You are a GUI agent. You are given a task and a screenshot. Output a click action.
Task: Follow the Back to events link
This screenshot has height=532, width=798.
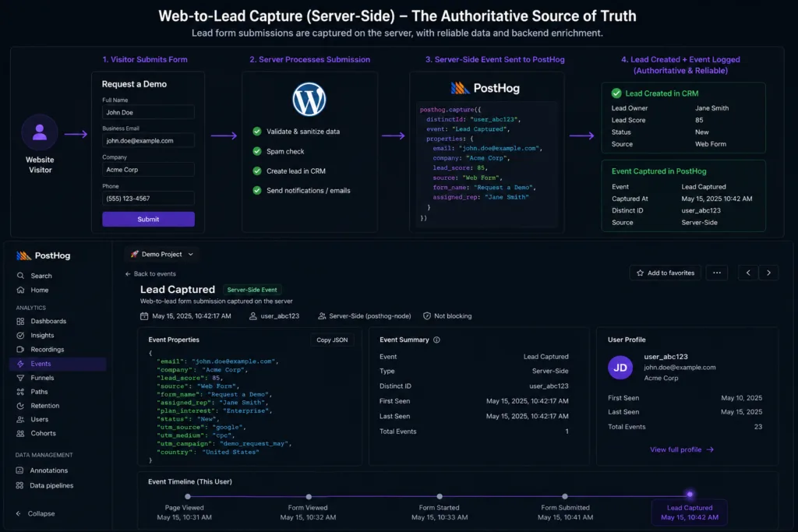point(150,273)
